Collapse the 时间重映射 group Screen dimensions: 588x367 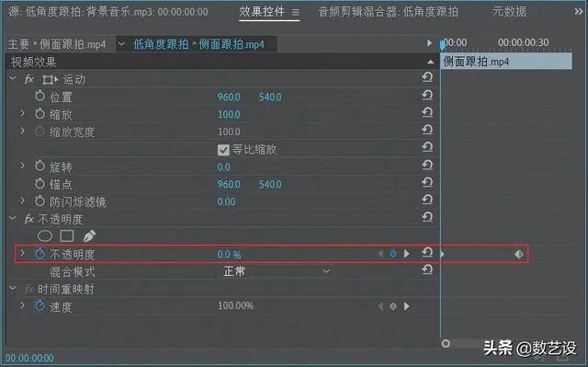click(x=13, y=288)
